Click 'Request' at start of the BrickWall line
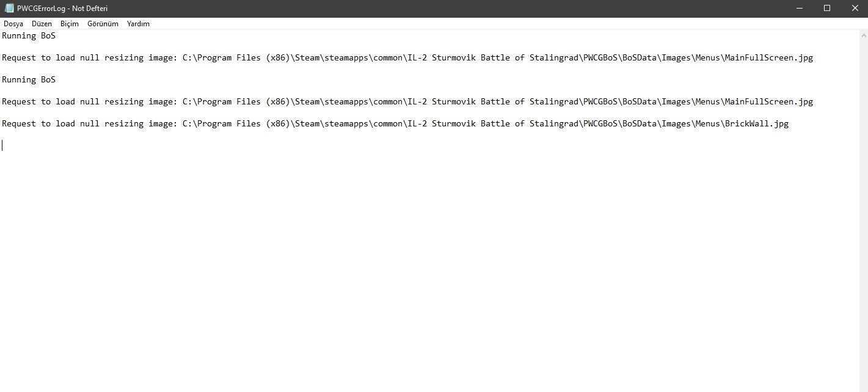 [19, 124]
